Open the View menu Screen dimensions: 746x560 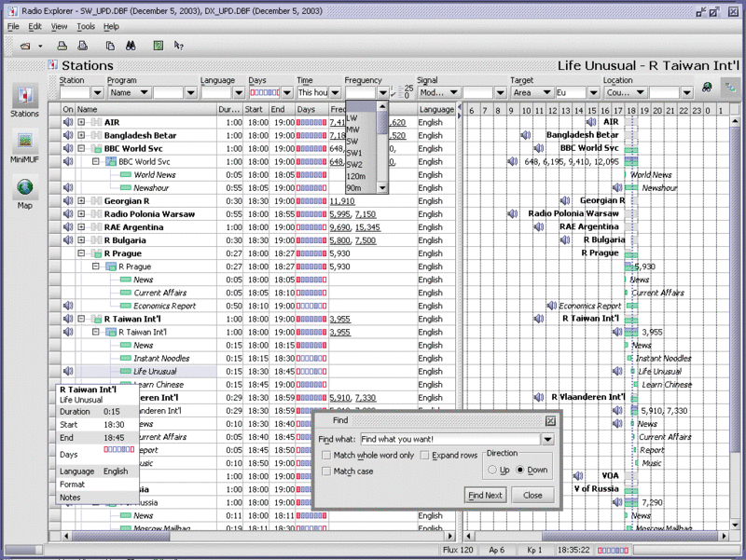(x=59, y=27)
